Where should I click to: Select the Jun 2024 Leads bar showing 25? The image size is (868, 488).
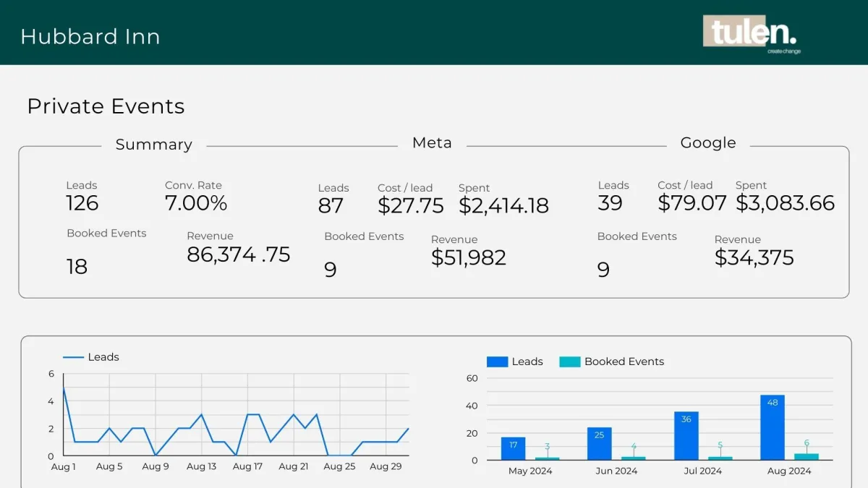point(599,443)
